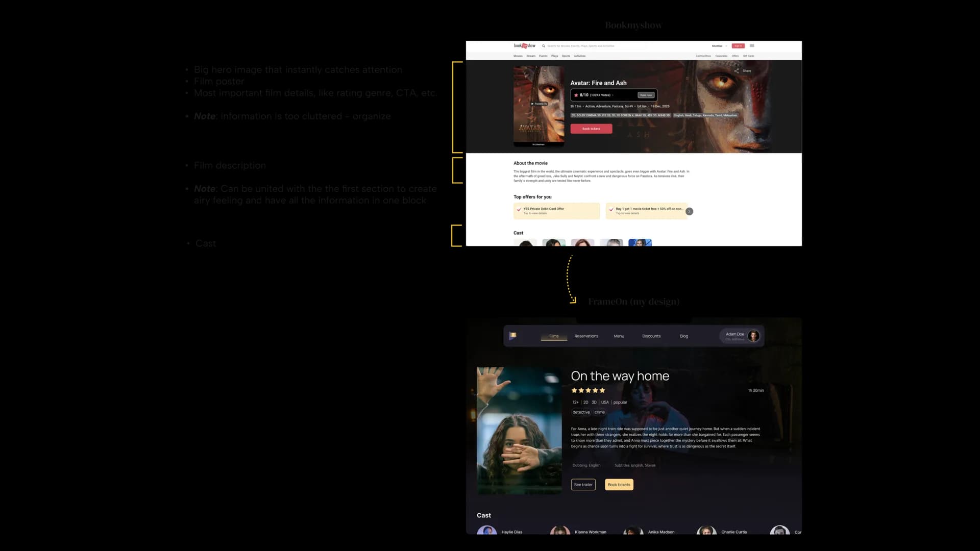Click the On the way home title
980x551 pixels.
(x=620, y=376)
